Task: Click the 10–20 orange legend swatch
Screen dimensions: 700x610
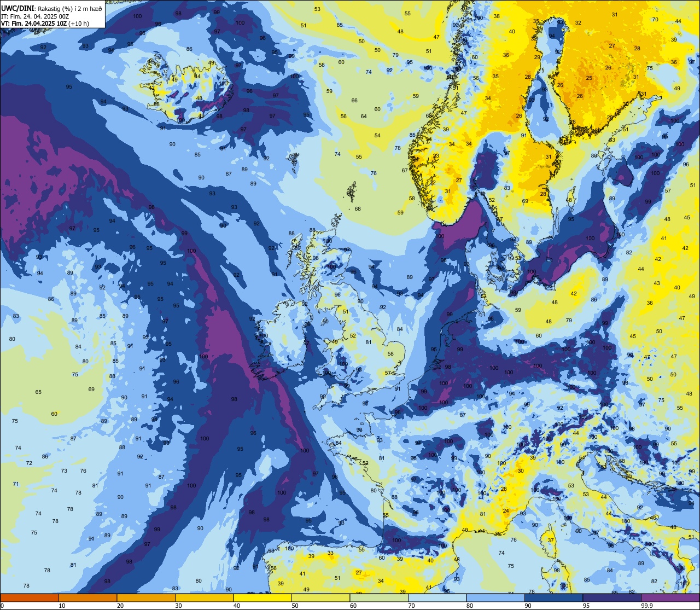Action: pyautogui.click(x=87, y=598)
